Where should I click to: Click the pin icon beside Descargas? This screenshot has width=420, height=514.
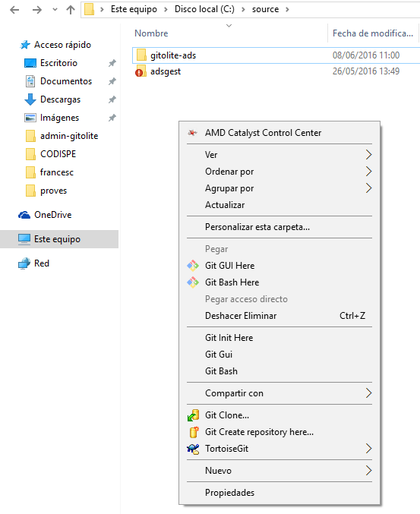click(x=112, y=99)
